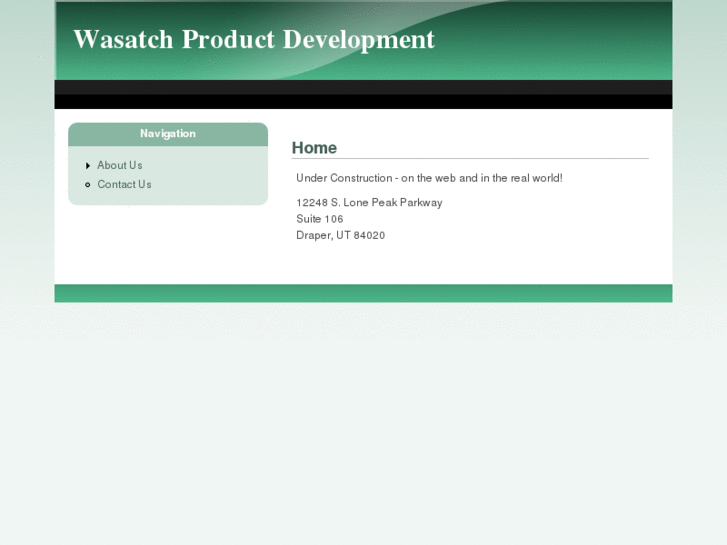Click the Home page heading
This screenshot has height=545, width=727.
click(314, 148)
